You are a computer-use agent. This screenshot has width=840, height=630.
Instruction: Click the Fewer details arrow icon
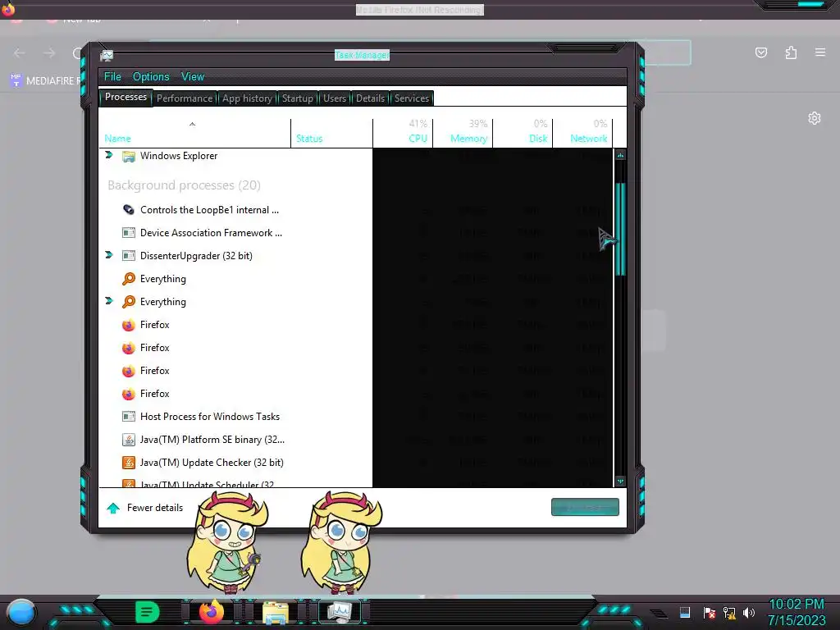pos(113,508)
